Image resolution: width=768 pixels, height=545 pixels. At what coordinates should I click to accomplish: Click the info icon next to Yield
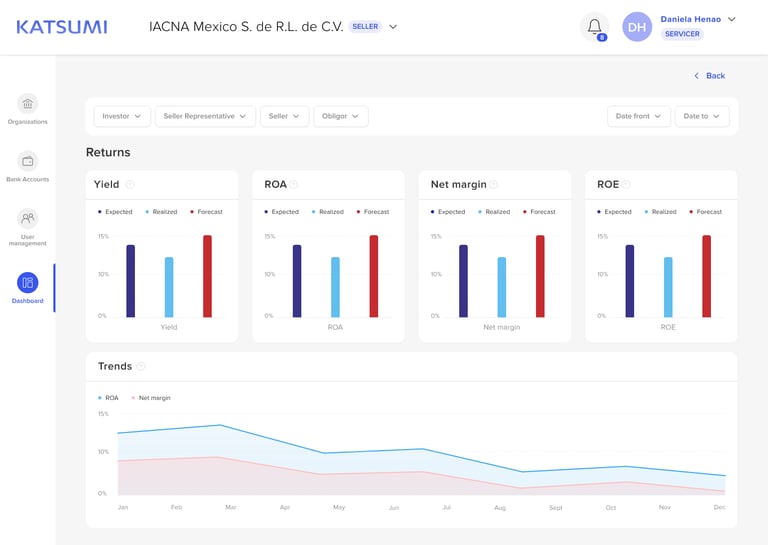(130, 185)
